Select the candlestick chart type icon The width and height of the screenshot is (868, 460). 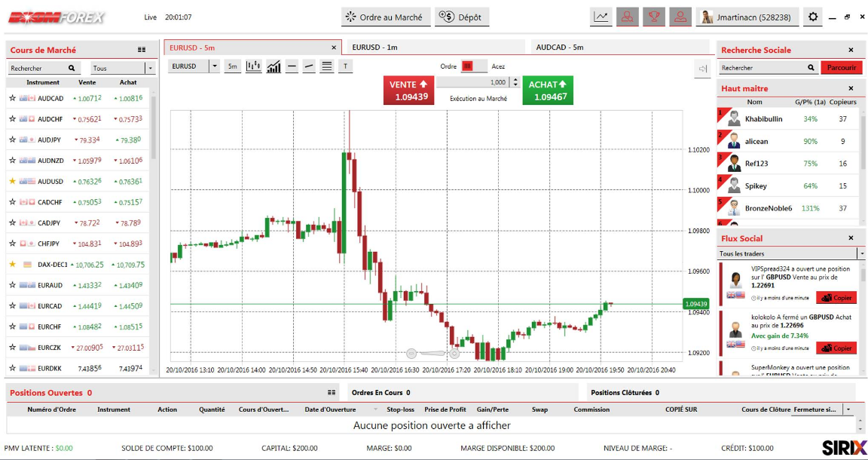[x=253, y=66]
